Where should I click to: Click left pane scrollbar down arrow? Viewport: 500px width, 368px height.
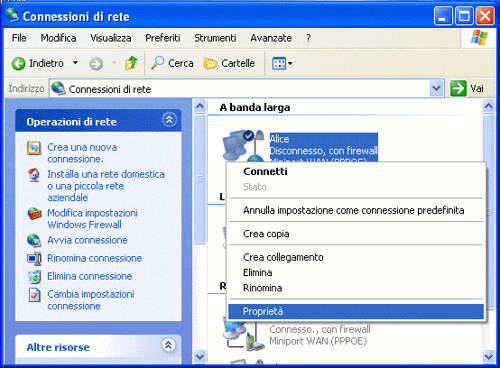200,356
